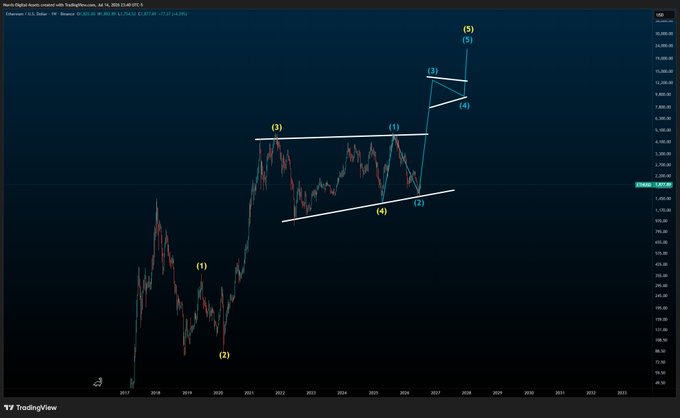Select the blue (4) wave label

(x=464, y=105)
